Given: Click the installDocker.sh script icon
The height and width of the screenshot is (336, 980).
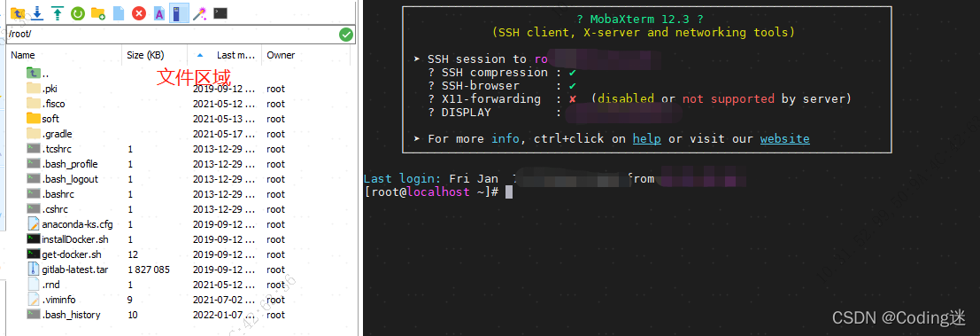Looking at the screenshot, I should (x=33, y=239).
